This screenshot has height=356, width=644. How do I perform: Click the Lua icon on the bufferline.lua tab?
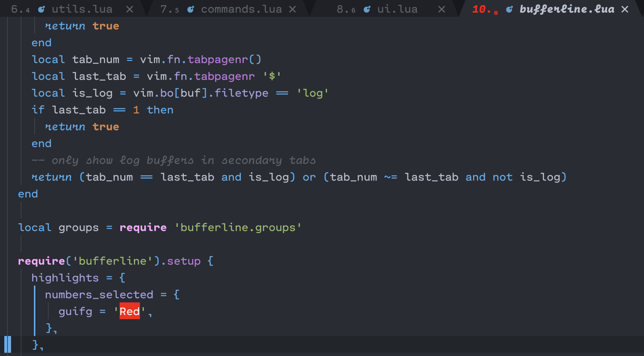coord(509,9)
